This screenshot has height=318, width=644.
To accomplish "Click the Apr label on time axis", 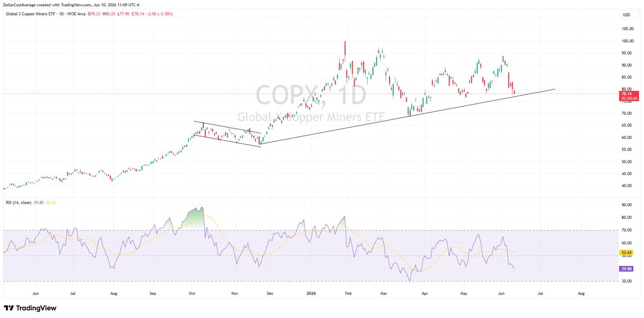I will pyautogui.click(x=425, y=294).
